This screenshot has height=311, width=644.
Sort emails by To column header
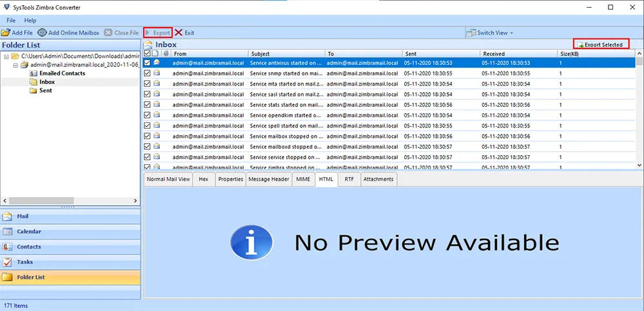pos(363,53)
